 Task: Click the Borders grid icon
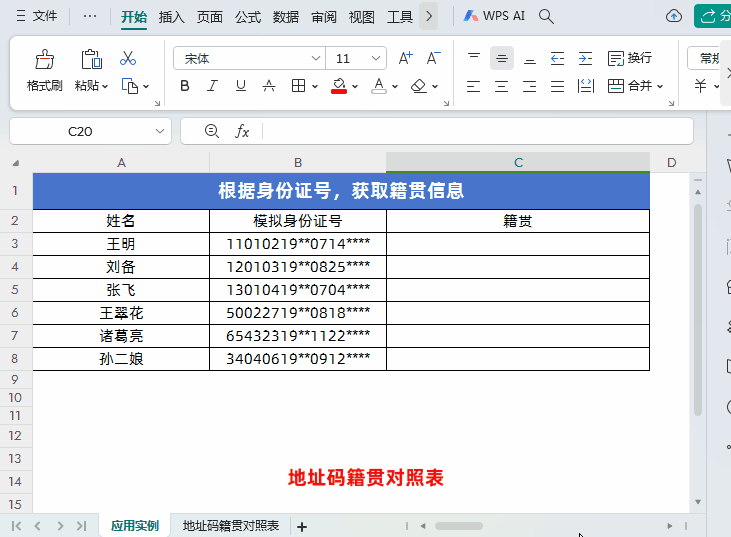pyautogui.click(x=298, y=86)
